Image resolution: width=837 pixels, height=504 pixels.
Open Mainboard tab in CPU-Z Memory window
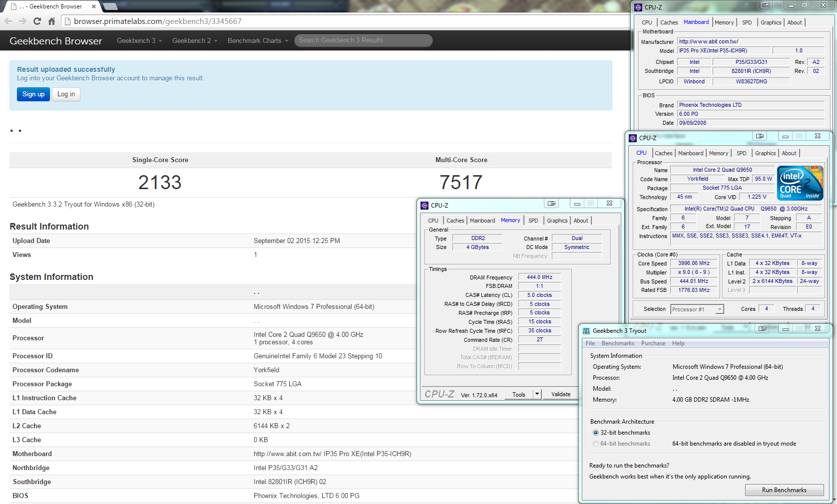click(482, 221)
